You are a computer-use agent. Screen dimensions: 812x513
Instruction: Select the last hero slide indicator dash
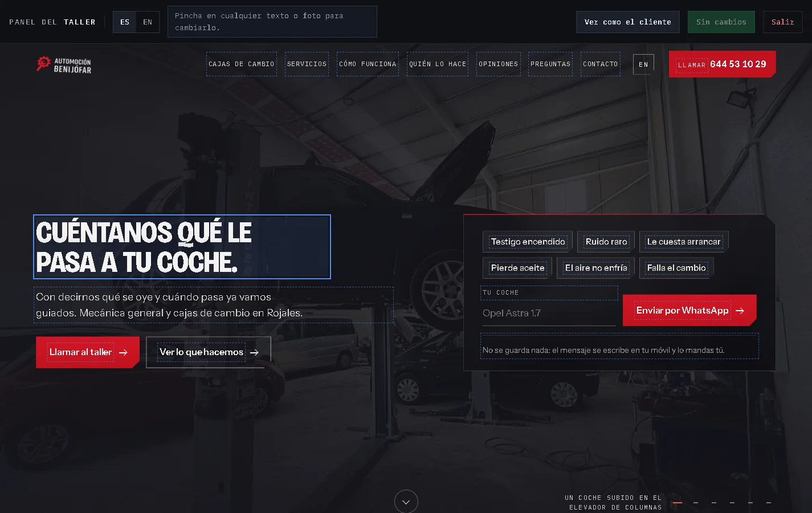769,503
